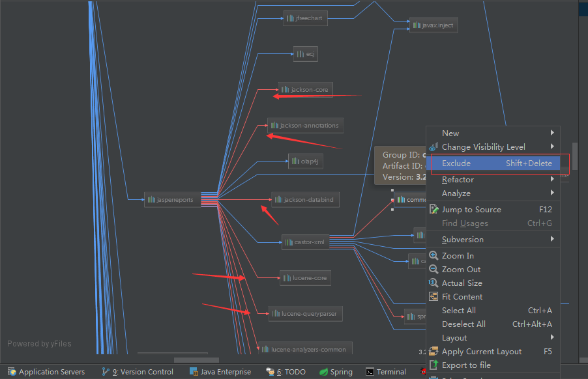The image size is (588, 379).
Task: Click the Zoom Out magnifier icon
Action: point(434,270)
